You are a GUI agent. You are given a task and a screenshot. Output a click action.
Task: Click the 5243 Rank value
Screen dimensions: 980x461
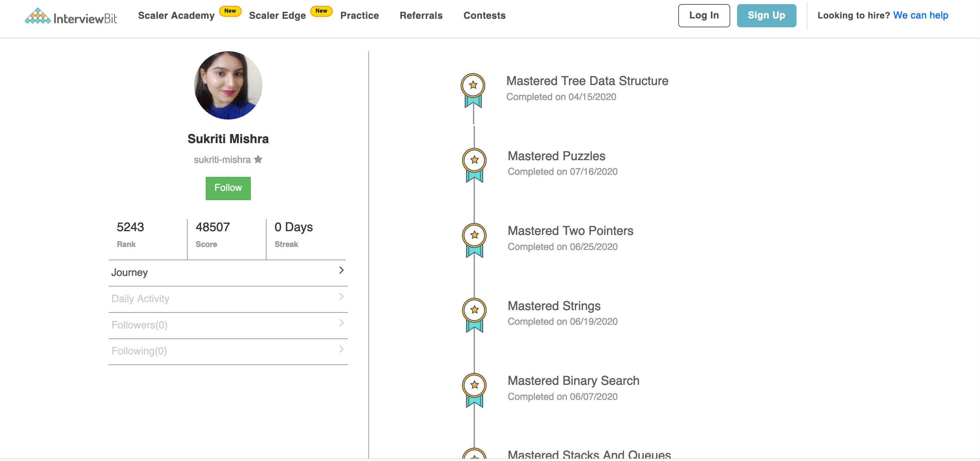coord(130,227)
